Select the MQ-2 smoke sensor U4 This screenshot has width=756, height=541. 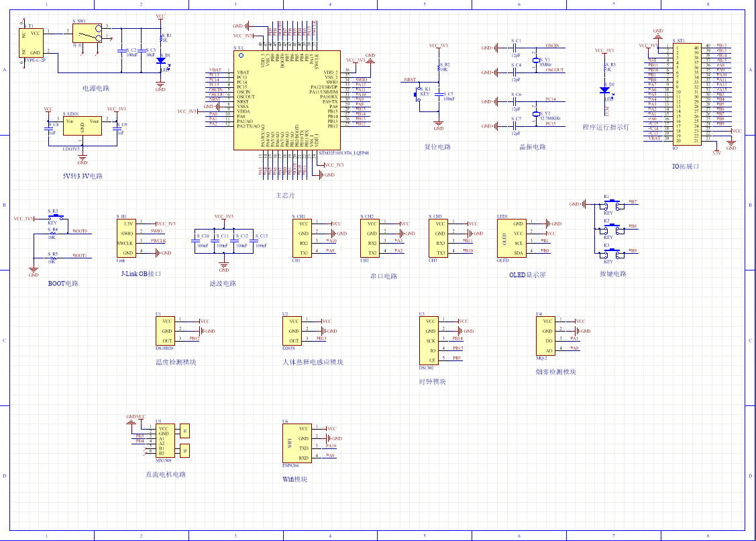coord(546,336)
